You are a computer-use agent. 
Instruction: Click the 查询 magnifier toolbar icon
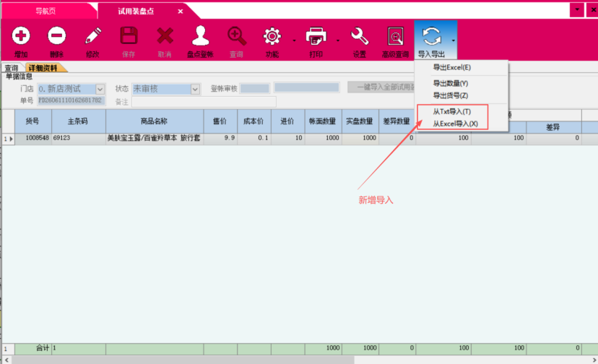point(236,36)
